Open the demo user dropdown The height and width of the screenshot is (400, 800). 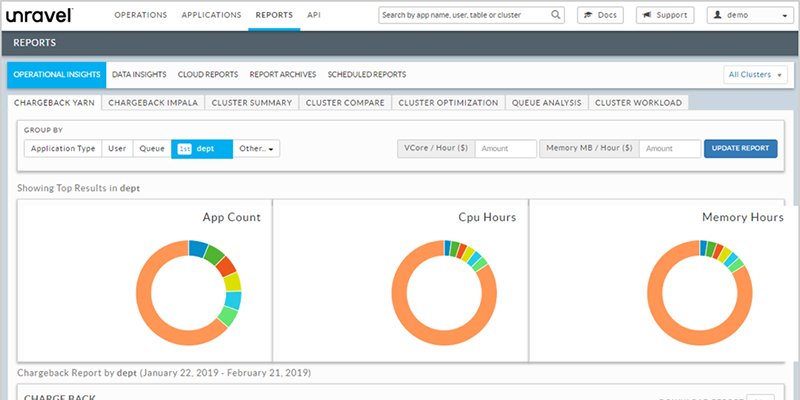point(750,15)
